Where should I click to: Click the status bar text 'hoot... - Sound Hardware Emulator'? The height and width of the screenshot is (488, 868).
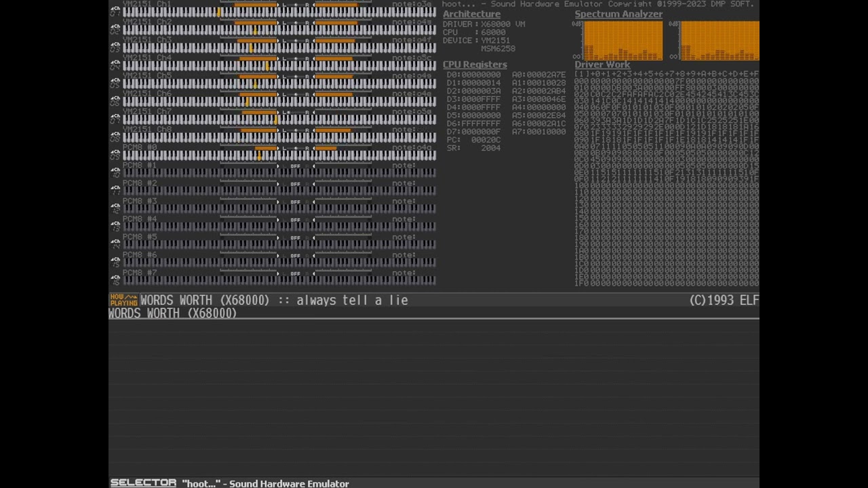coord(265,483)
